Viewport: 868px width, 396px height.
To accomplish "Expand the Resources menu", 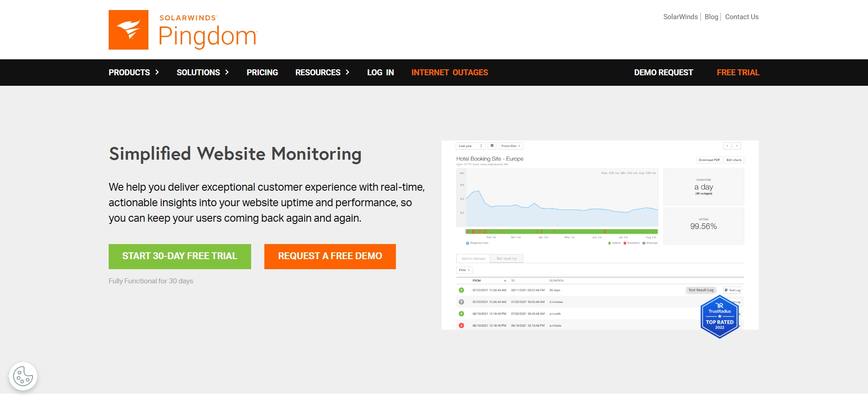I will tap(322, 73).
